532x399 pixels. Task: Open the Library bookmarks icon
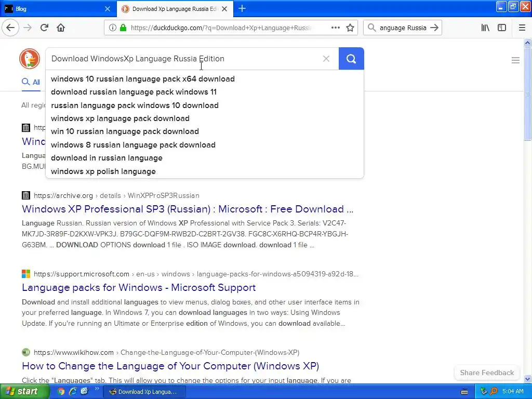tap(485, 28)
